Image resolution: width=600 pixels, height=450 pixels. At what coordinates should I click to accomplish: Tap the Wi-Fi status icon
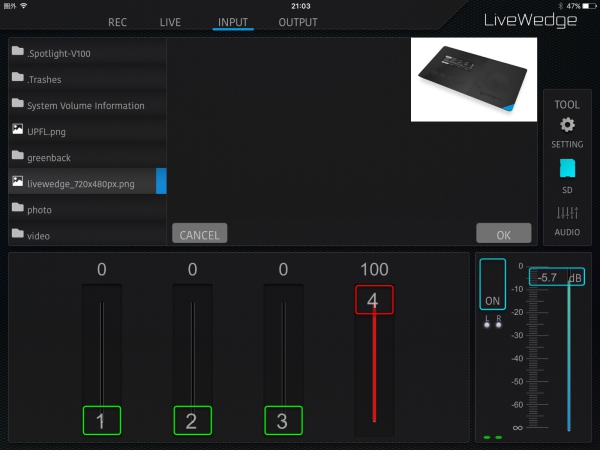[24, 6]
